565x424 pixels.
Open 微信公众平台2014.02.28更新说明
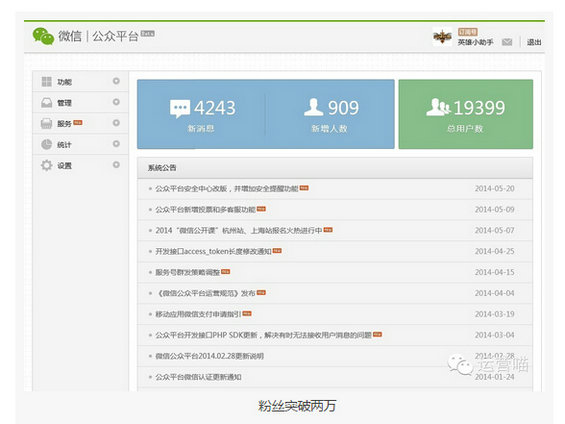(209, 356)
